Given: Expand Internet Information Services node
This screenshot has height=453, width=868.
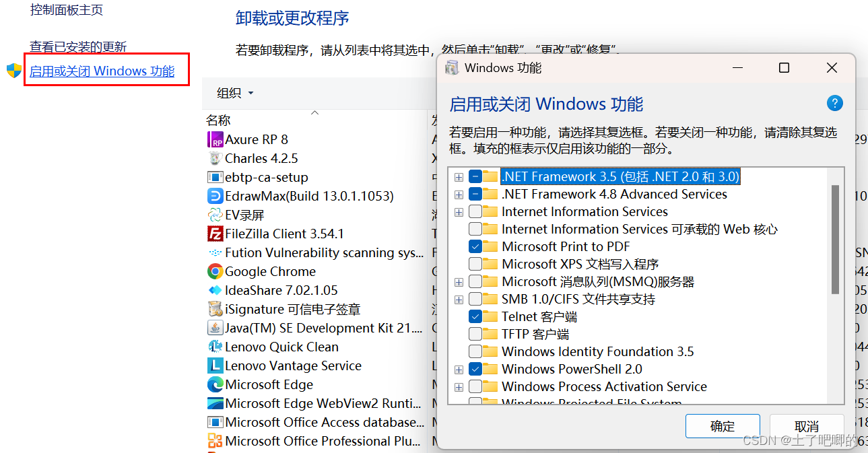Looking at the screenshot, I should click(x=459, y=212).
